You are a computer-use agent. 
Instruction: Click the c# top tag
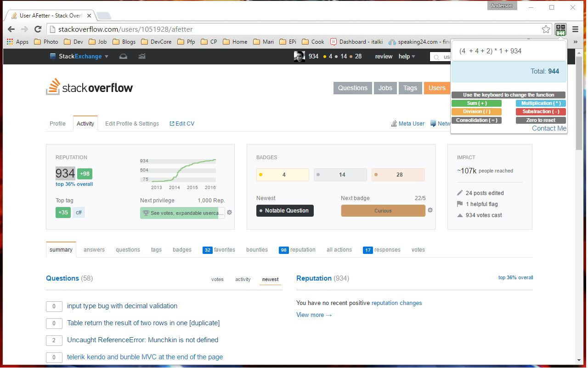pos(79,213)
